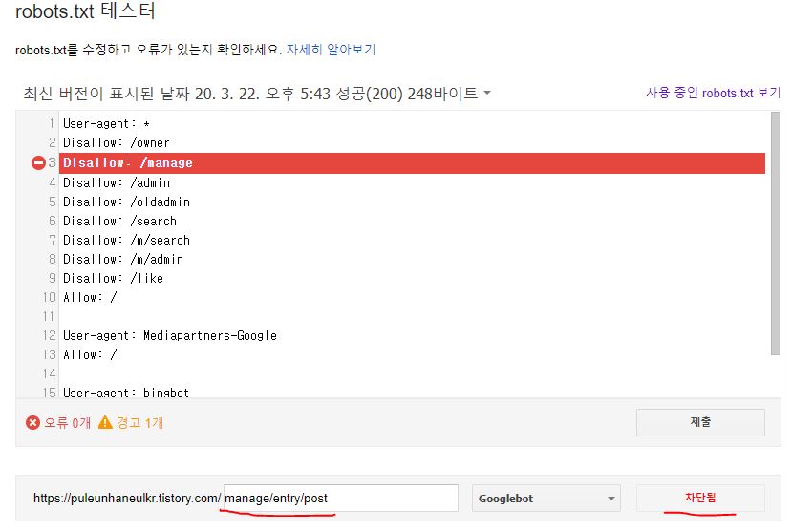Click the Disallow: /oldadmin line

coord(126,202)
